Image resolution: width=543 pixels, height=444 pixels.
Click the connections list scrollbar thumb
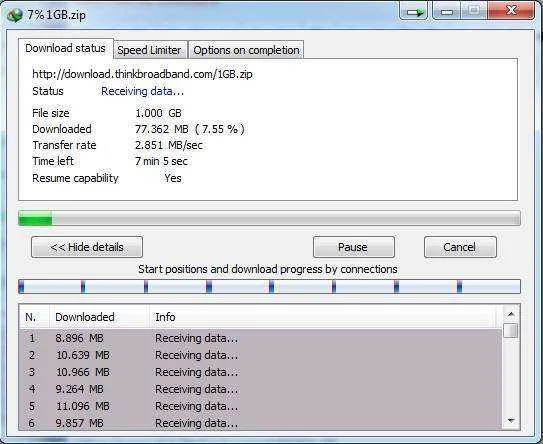[x=511, y=330]
